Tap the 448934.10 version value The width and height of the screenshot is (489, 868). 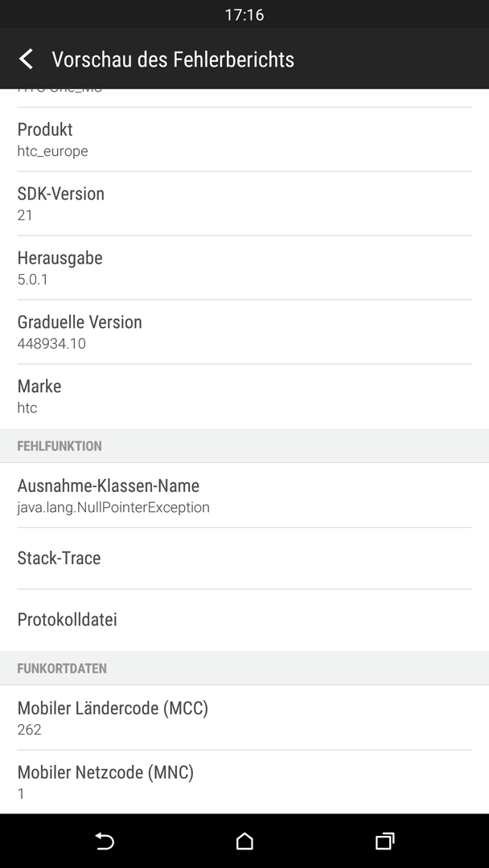click(51, 344)
